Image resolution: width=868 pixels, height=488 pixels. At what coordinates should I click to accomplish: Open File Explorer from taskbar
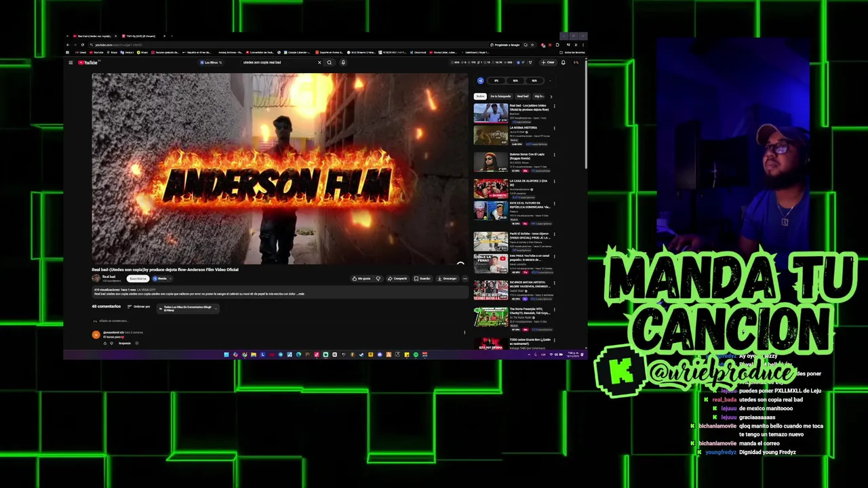pyautogui.click(x=254, y=354)
